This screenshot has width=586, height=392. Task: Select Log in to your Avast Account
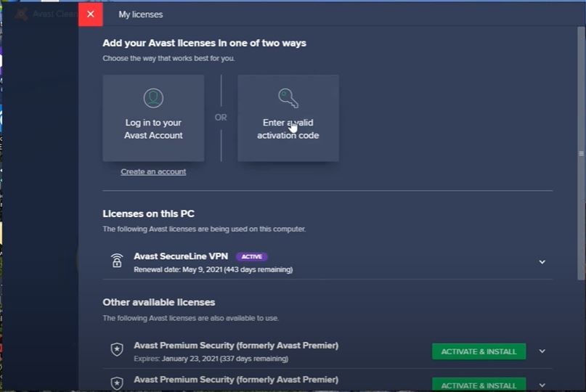tap(153, 118)
